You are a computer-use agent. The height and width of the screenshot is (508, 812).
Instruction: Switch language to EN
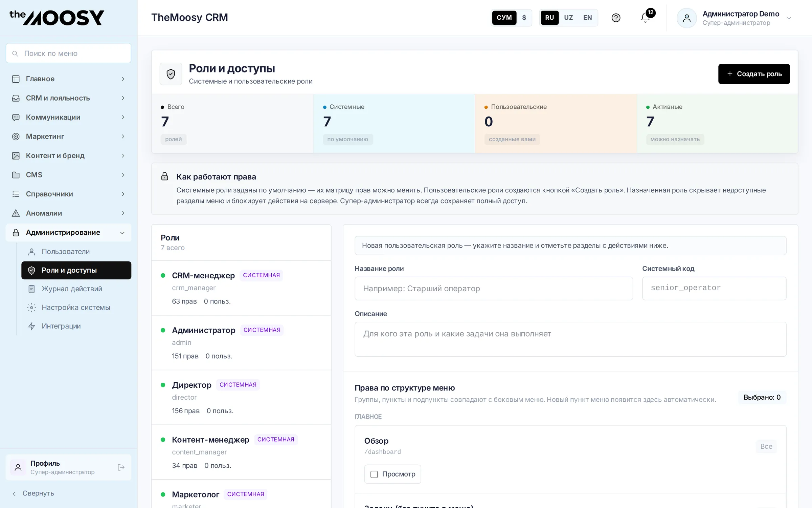click(588, 18)
